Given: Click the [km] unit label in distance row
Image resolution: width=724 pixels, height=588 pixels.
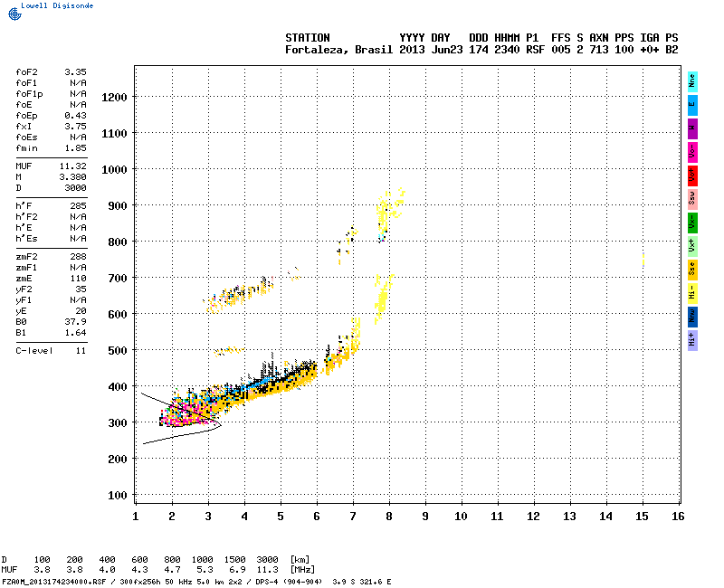Looking at the screenshot, I should [x=300, y=560].
